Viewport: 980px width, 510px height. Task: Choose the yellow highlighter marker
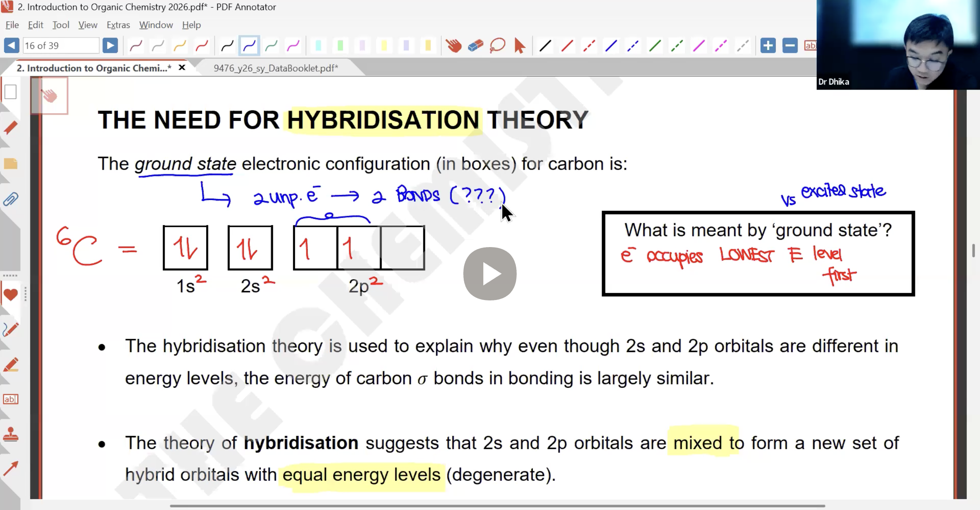click(384, 46)
